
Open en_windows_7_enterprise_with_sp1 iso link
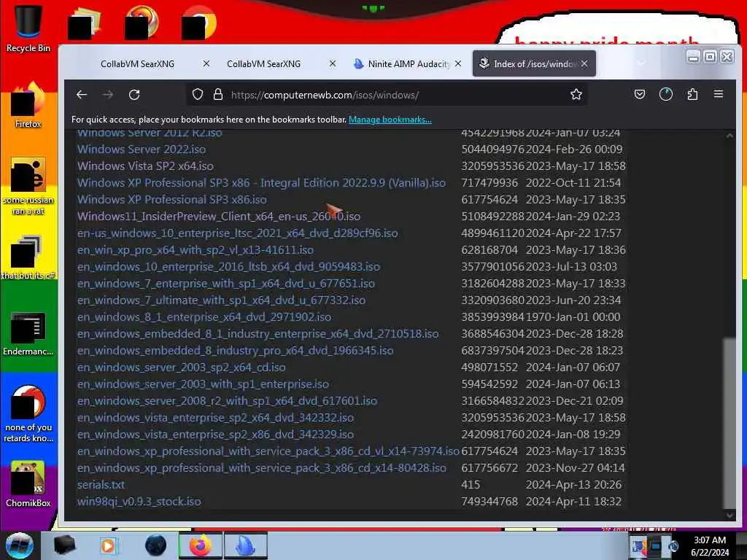pyautogui.click(x=226, y=284)
